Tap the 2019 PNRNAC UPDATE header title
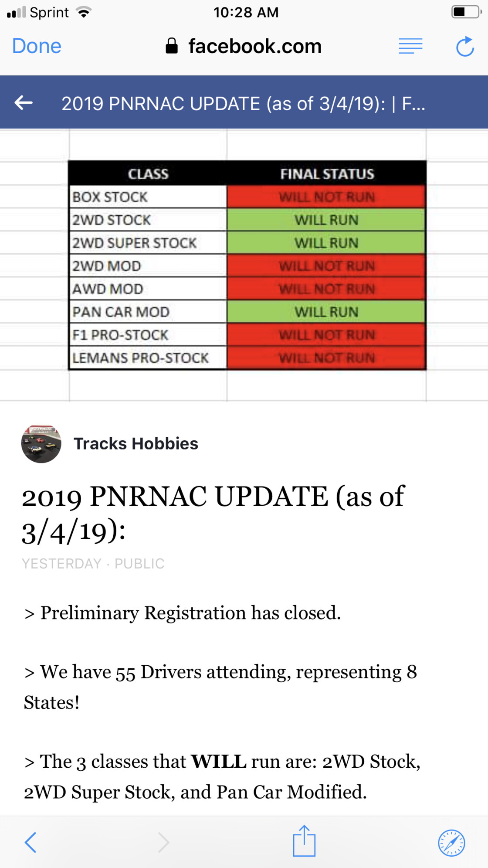This screenshot has width=488, height=868. click(x=243, y=103)
